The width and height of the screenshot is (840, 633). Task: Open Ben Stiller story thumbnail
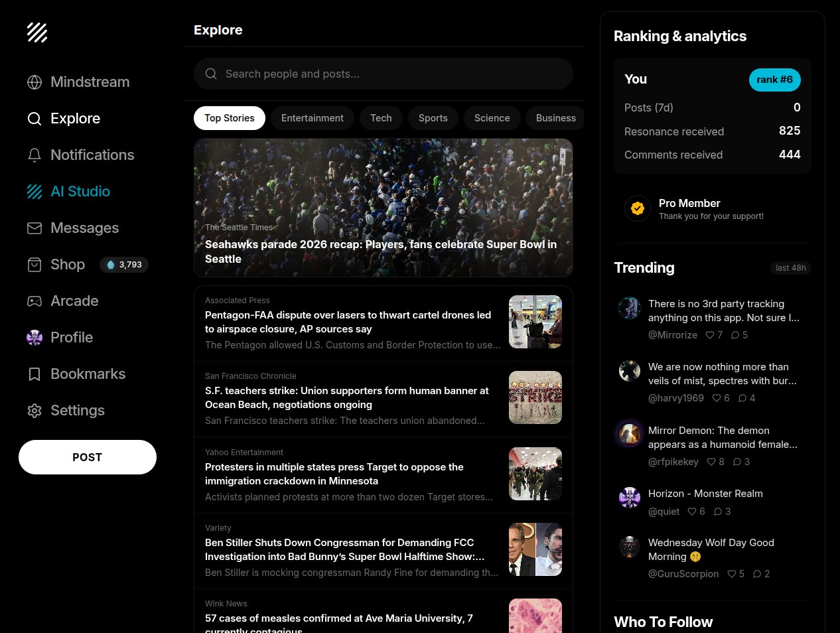(x=535, y=549)
